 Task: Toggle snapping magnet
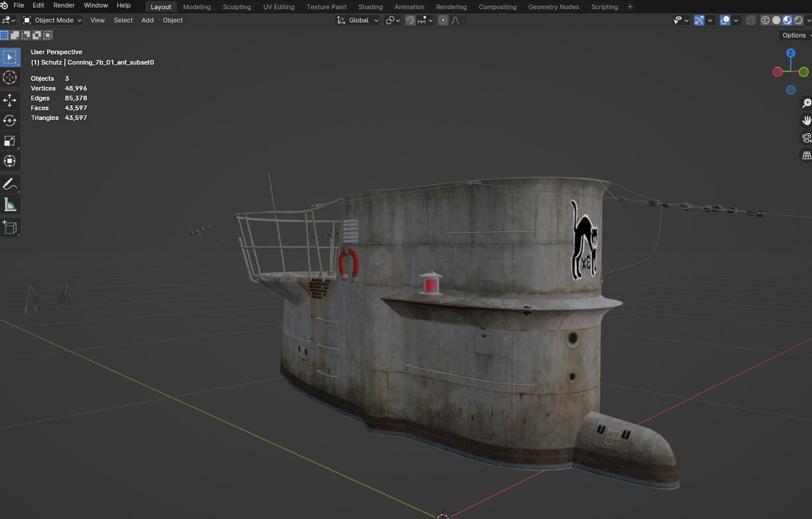coord(411,20)
